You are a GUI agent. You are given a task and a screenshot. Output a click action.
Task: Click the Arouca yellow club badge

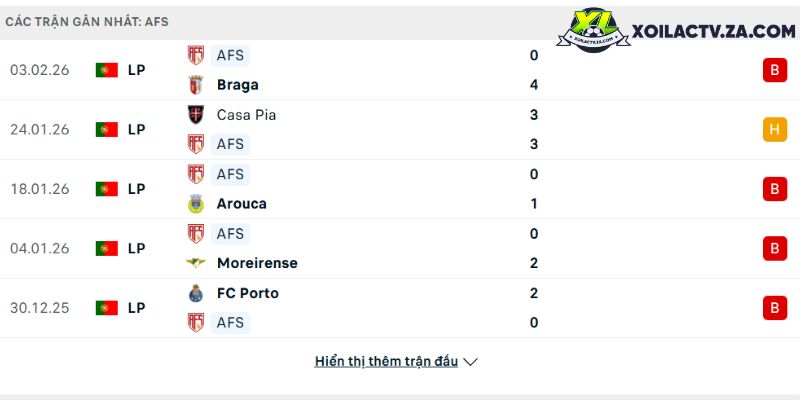(x=196, y=204)
